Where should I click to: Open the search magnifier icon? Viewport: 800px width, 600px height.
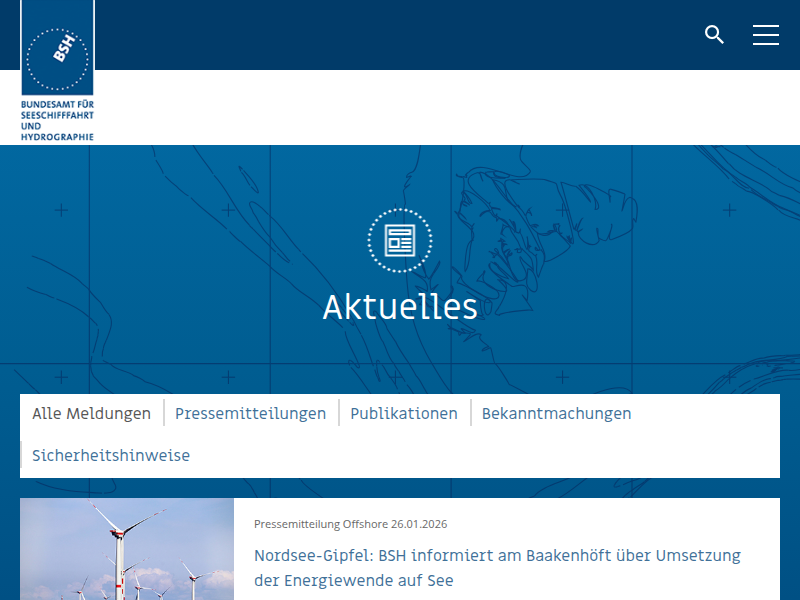pyautogui.click(x=714, y=35)
